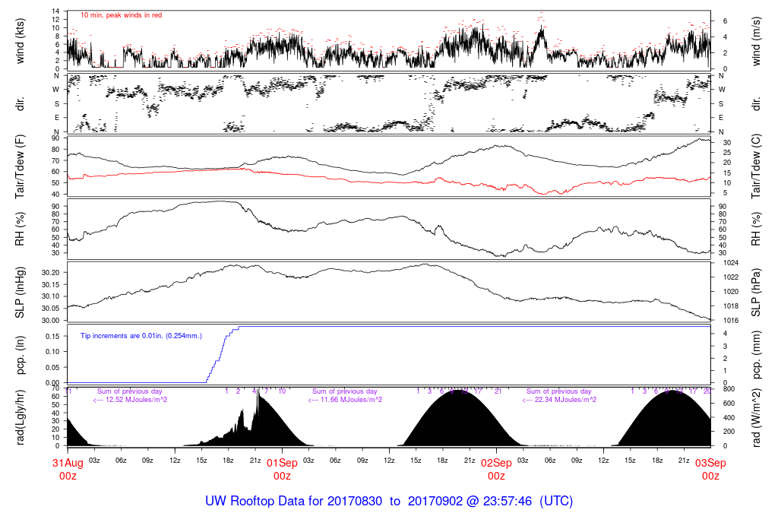Viewport: 778px width, 532px height.
Task: Click the '14' wind knots tick
Action: point(56,11)
